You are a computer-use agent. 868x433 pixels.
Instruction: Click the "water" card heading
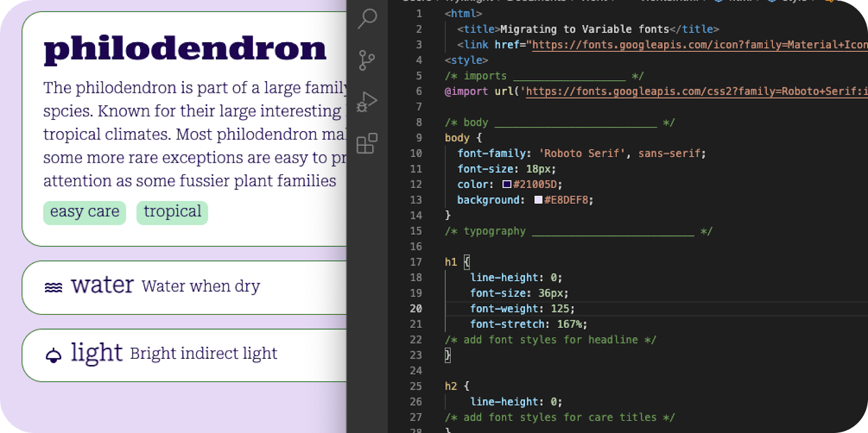102,285
